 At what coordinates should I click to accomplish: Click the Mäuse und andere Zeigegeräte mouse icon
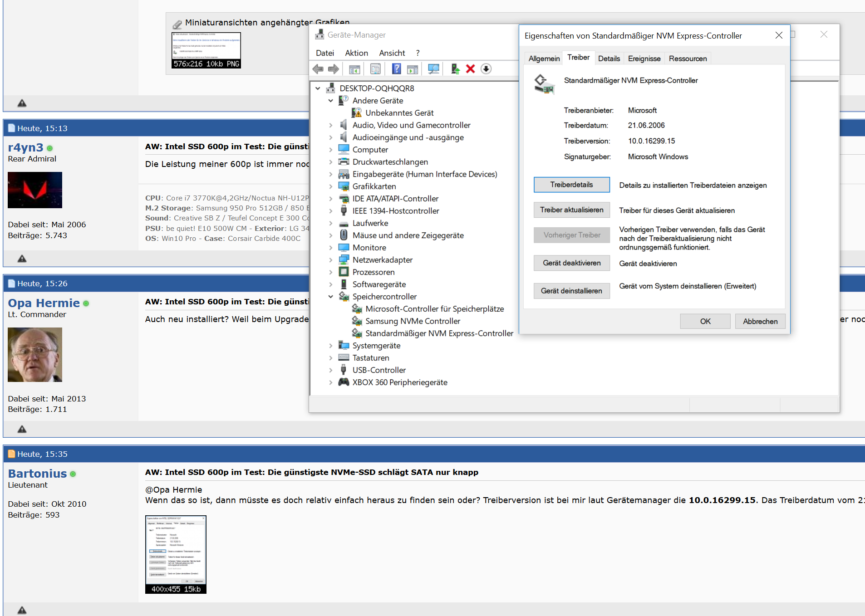tap(344, 235)
